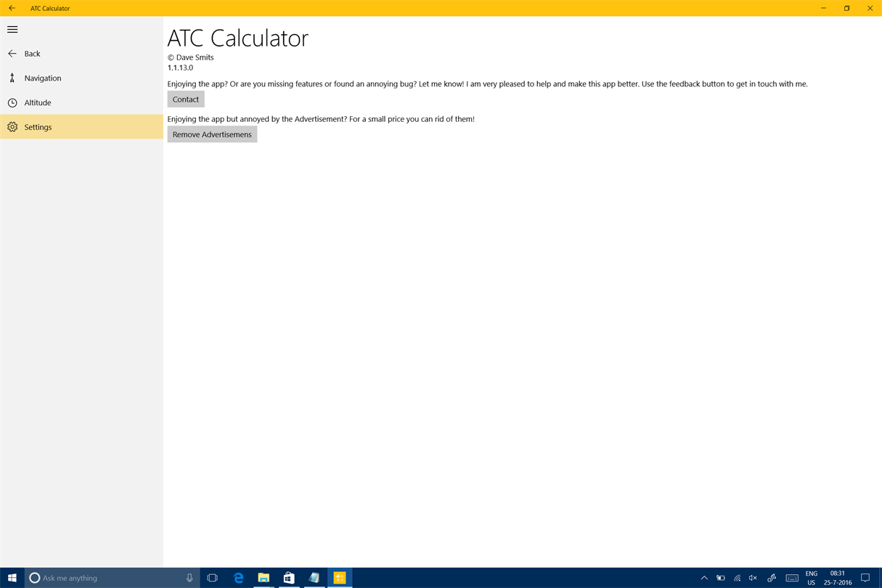Viewport: 882px width, 588px height.
Task: Restore down the window
Action: 846,8
